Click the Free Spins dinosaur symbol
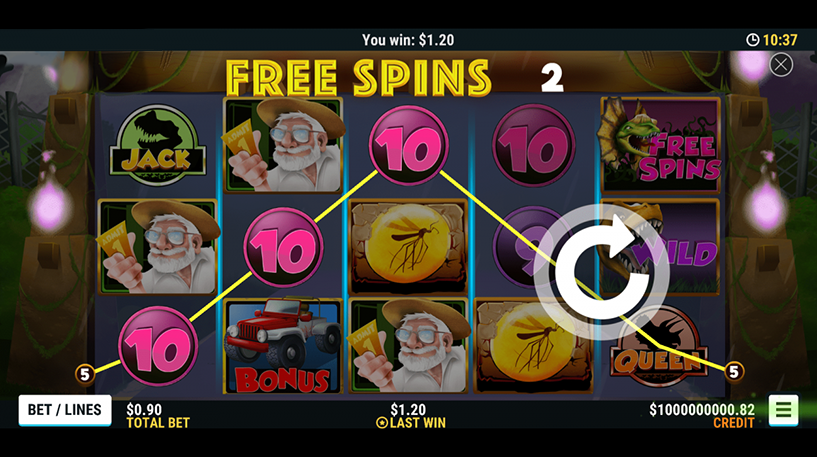The image size is (817, 457). pyautogui.click(x=660, y=145)
